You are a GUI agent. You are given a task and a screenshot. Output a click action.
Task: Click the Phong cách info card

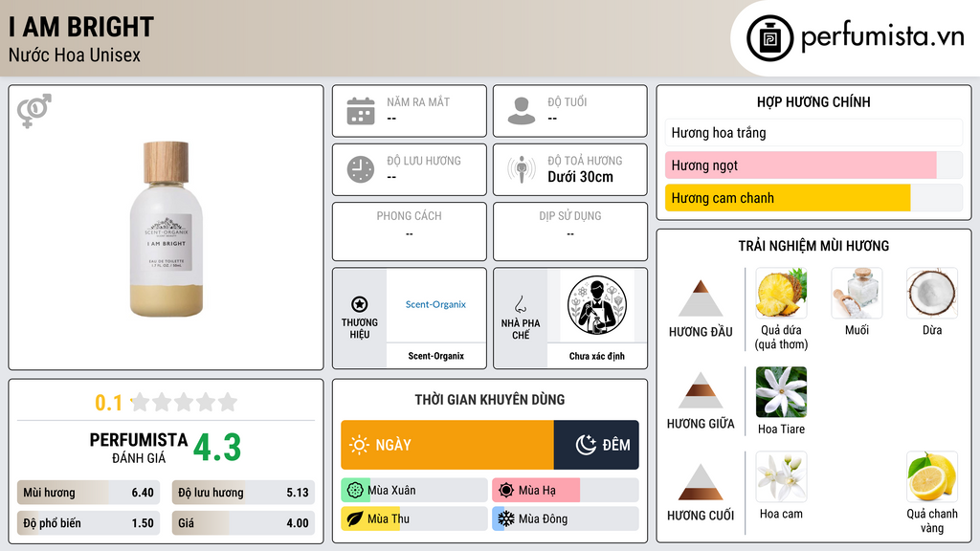pyautogui.click(x=410, y=231)
